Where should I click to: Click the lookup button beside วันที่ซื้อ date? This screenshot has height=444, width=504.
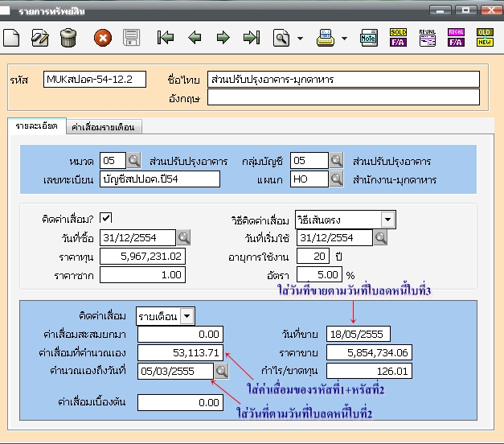tap(184, 237)
